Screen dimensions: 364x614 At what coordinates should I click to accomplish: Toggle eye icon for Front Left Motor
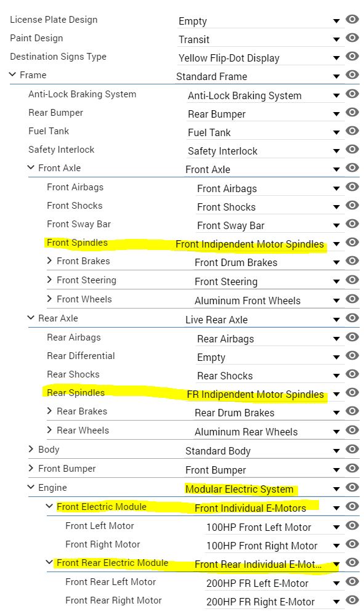pos(352,525)
